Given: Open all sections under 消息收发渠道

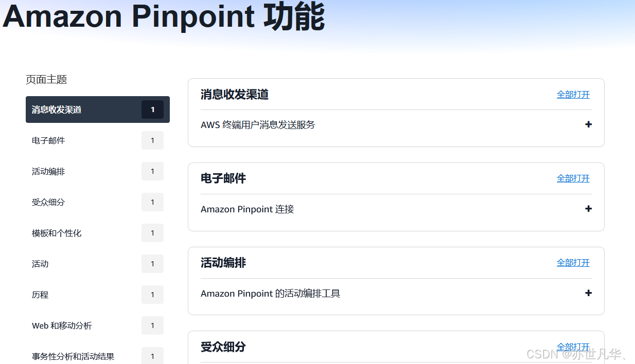Looking at the screenshot, I should pyautogui.click(x=573, y=94).
